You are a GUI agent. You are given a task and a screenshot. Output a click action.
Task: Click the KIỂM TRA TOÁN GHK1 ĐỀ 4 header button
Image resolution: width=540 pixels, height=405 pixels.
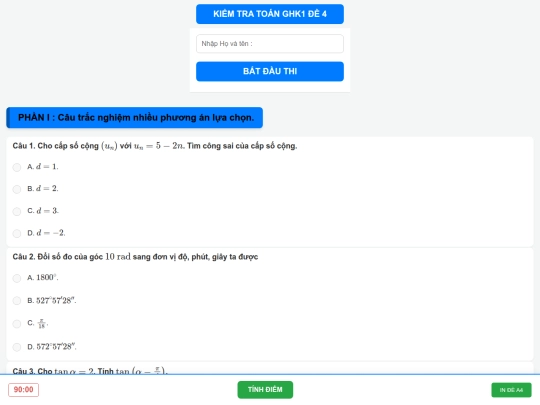pos(270,14)
